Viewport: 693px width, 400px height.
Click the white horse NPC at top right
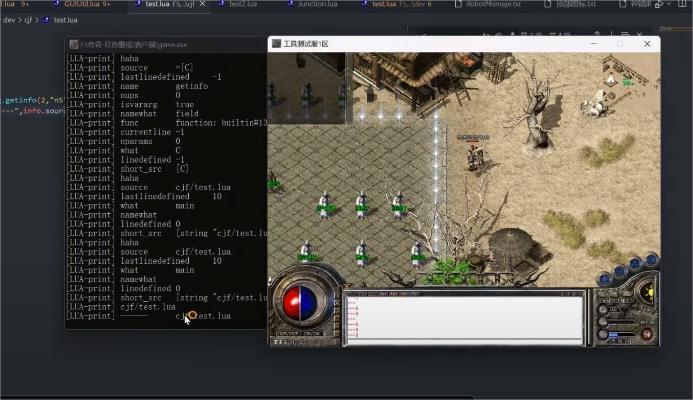click(x=599, y=100)
